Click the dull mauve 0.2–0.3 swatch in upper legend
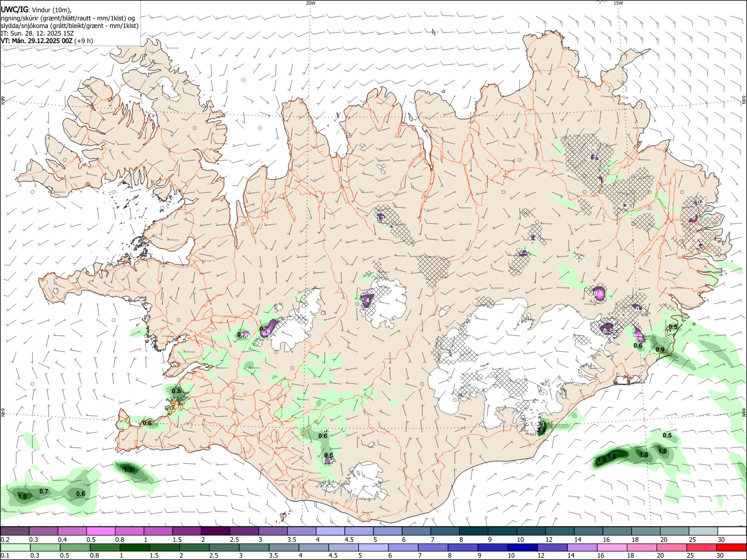747x560 pixels. [x=15, y=531]
